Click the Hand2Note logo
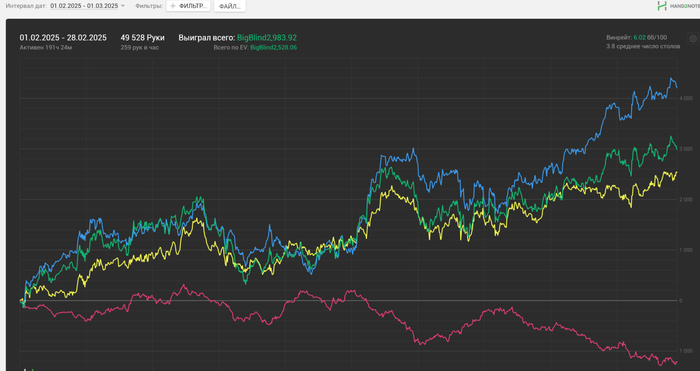This screenshot has height=371, width=700. point(679,6)
